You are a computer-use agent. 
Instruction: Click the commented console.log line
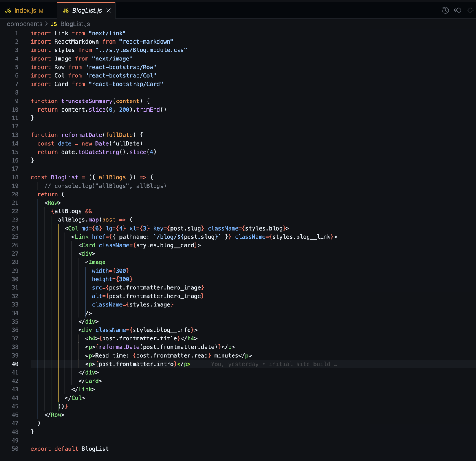(105, 186)
